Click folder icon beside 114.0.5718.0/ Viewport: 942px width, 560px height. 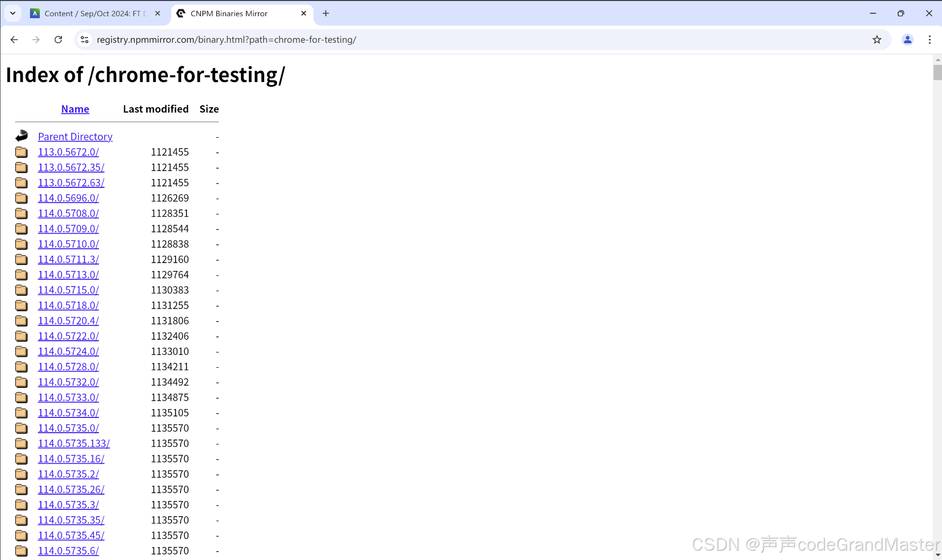pyautogui.click(x=21, y=305)
